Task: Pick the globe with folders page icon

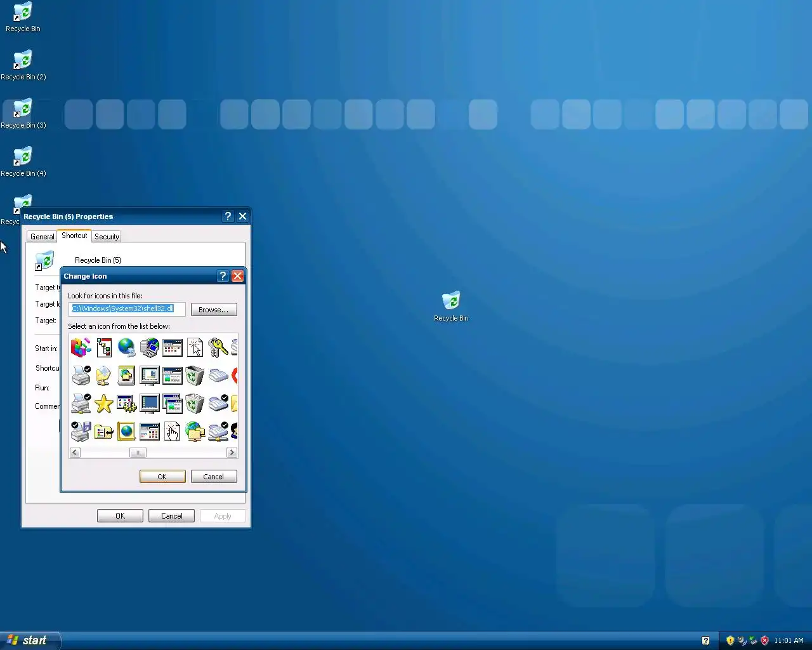Action: 126,376
